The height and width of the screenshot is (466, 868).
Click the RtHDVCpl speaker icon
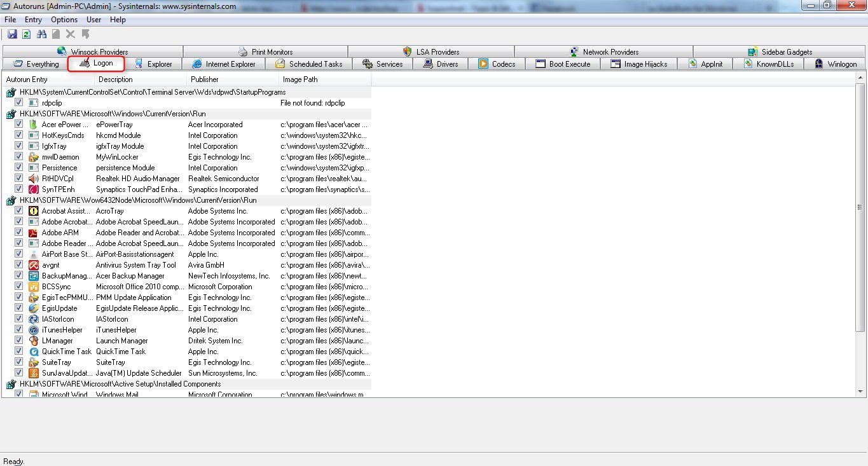[x=34, y=179]
